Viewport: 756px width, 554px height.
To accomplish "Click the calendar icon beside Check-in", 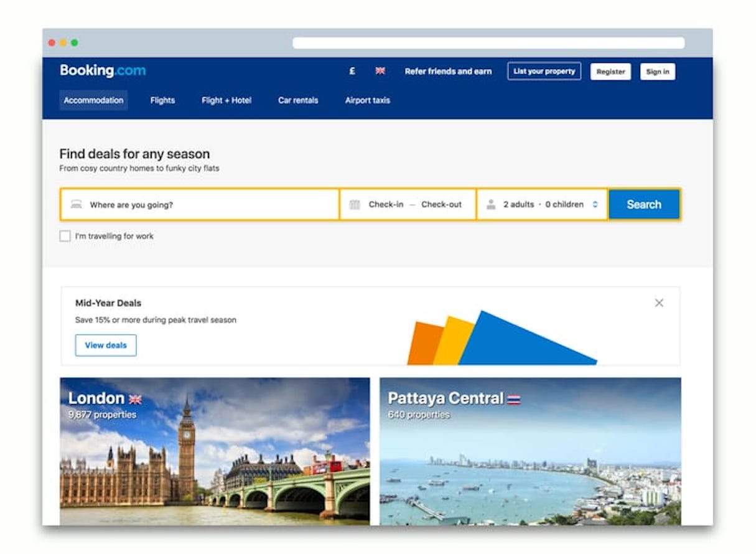I will pyautogui.click(x=355, y=204).
